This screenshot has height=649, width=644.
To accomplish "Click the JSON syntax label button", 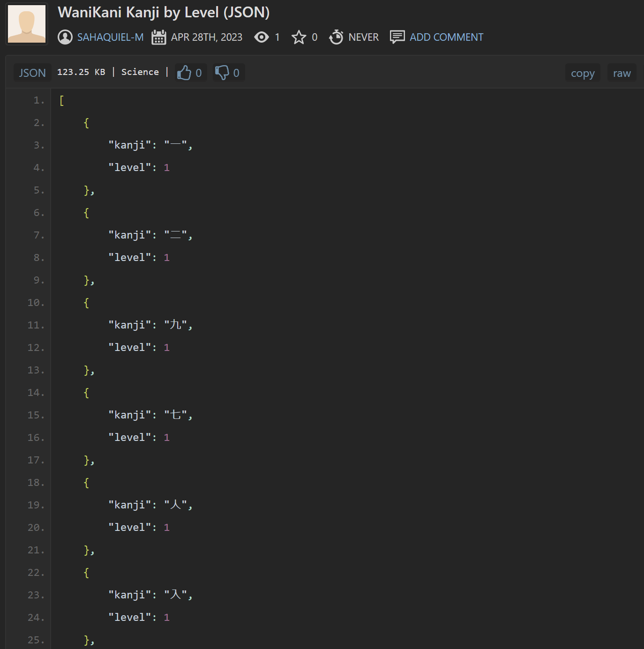I will coord(32,73).
